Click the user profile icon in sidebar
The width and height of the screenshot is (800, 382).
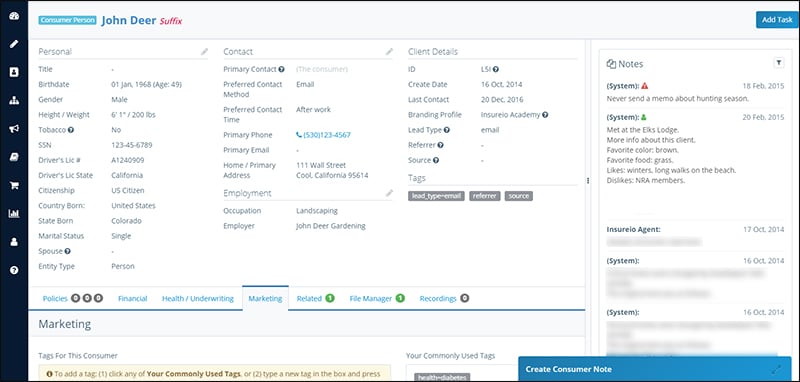click(x=14, y=242)
